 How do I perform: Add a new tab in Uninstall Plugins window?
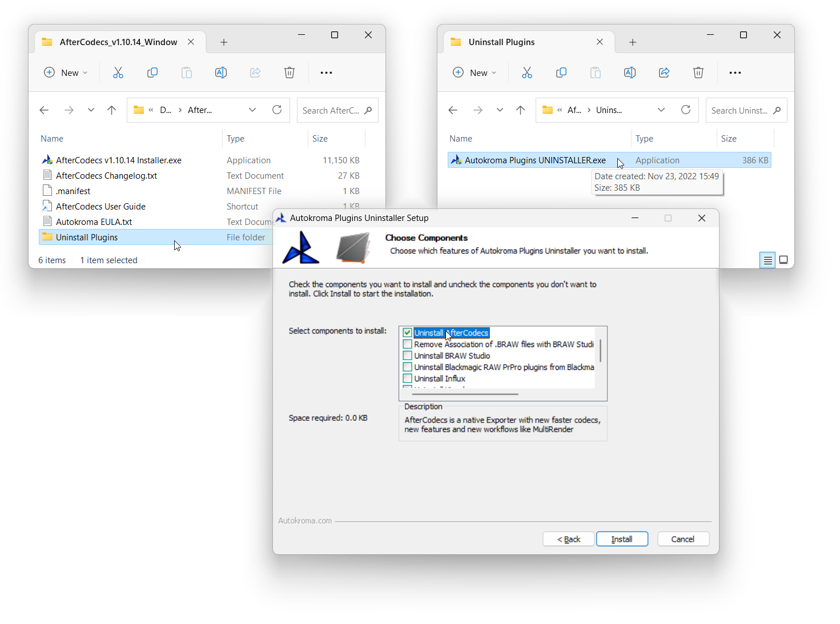tap(633, 42)
